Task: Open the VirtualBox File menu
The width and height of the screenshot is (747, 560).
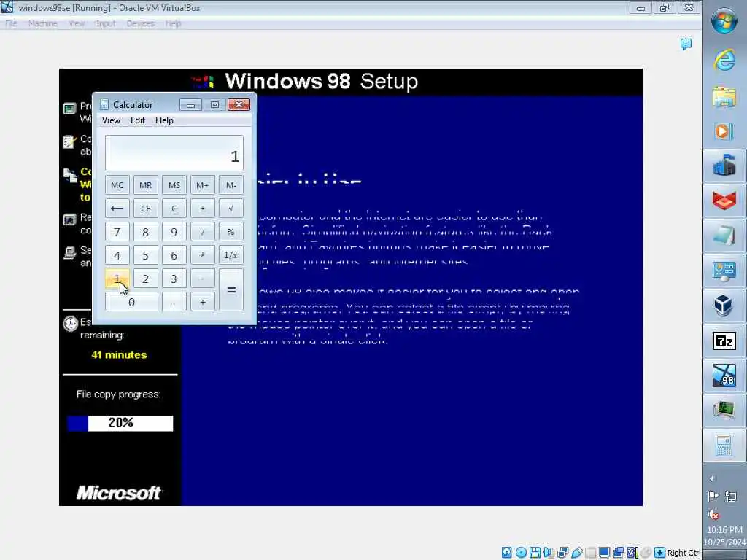Action: [x=11, y=23]
